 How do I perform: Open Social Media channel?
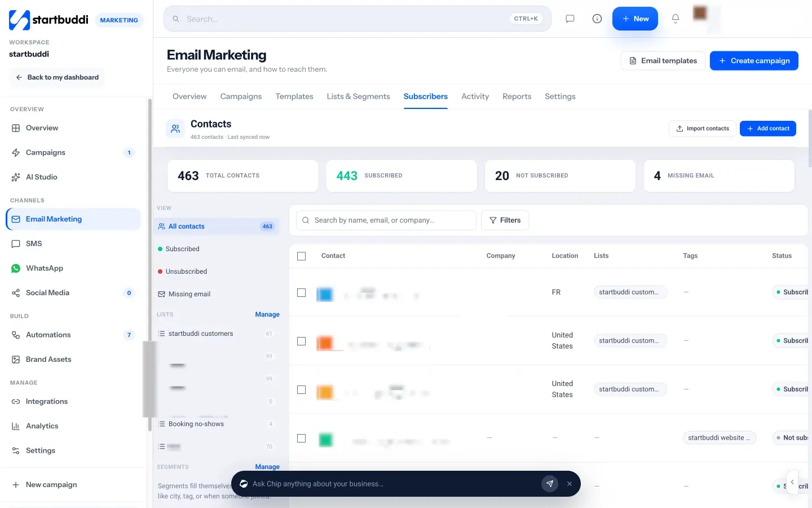click(73, 293)
